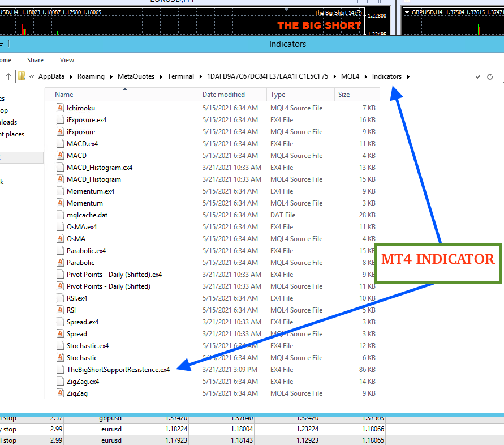
Task: Expand subfolders arrow after MetaQuotes
Action: click(161, 76)
